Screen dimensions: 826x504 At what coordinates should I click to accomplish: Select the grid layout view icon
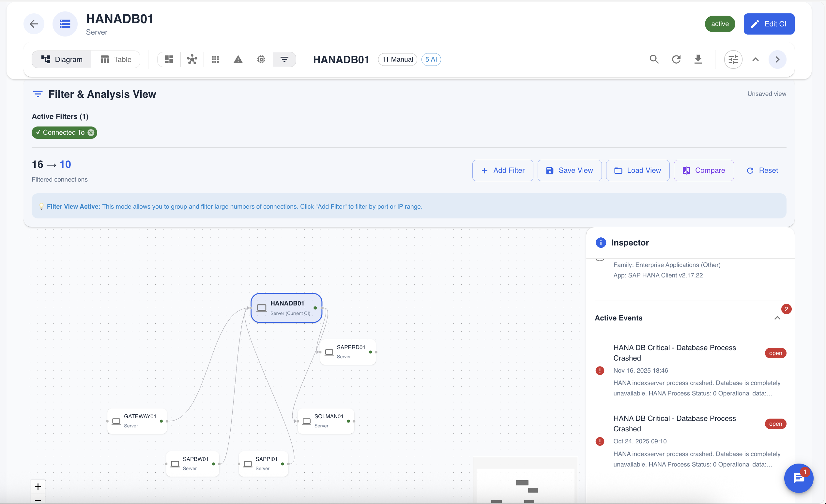(x=215, y=59)
